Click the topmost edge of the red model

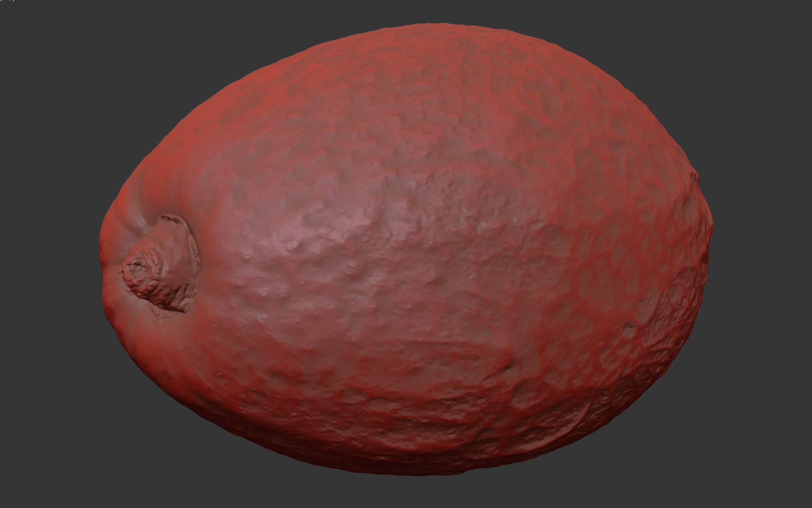425,24
